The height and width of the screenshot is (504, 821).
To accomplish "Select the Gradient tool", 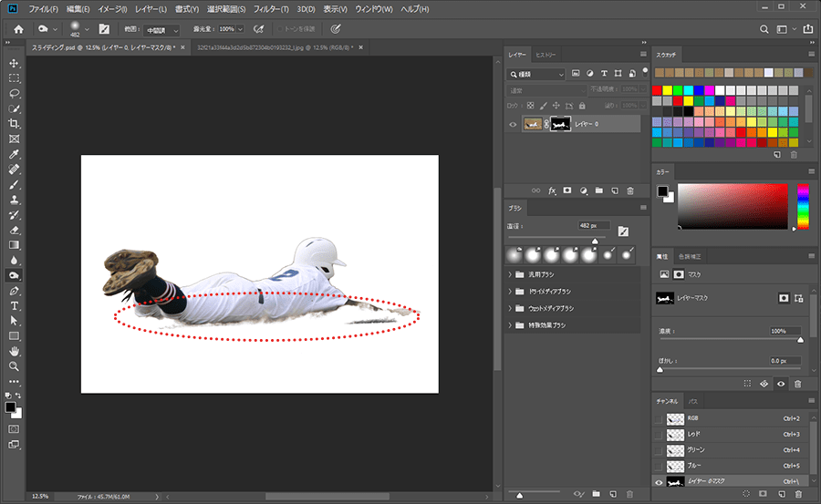I will tap(14, 245).
